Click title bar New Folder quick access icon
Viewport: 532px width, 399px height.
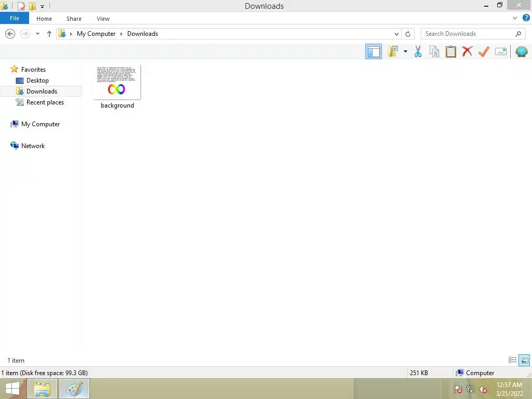tap(32, 6)
